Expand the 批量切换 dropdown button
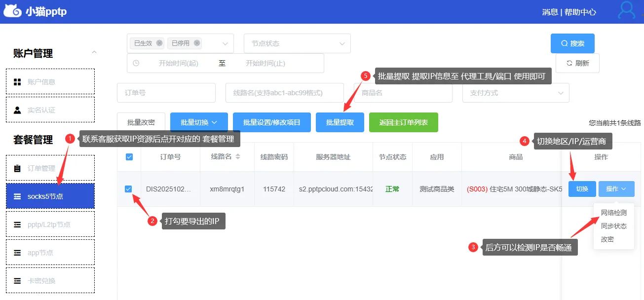 tap(199, 122)
